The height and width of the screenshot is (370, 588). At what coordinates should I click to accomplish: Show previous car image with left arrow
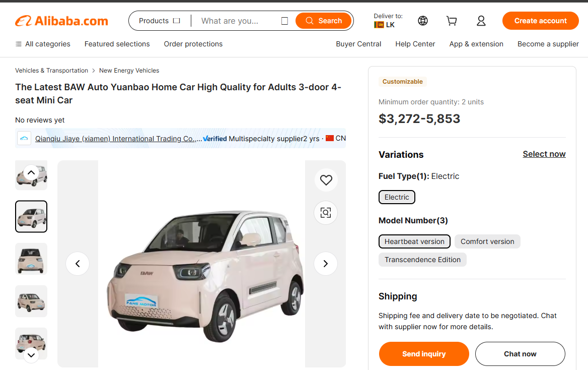(x=78, y=264)
